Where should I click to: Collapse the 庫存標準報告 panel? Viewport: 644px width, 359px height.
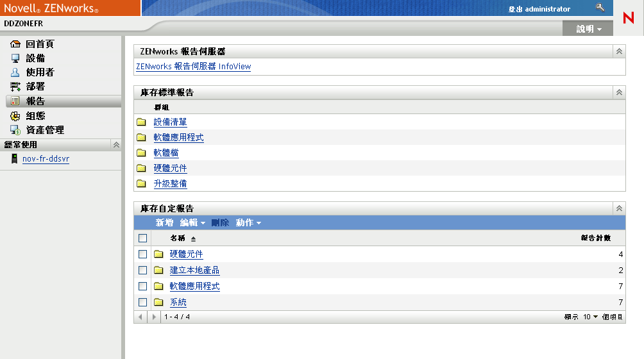(x=620, y=92)
